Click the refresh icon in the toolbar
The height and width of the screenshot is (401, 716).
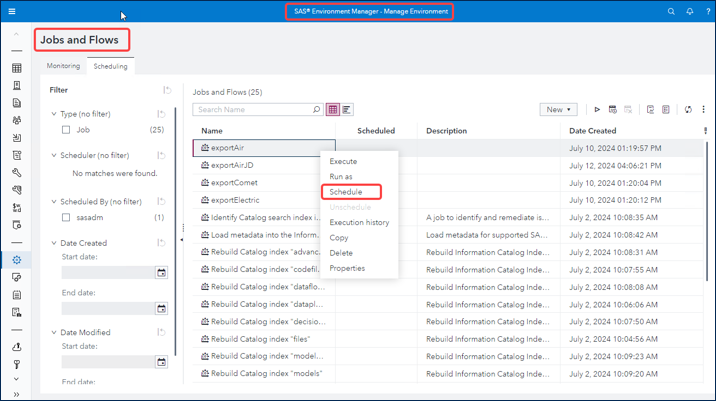click(688, 110)
